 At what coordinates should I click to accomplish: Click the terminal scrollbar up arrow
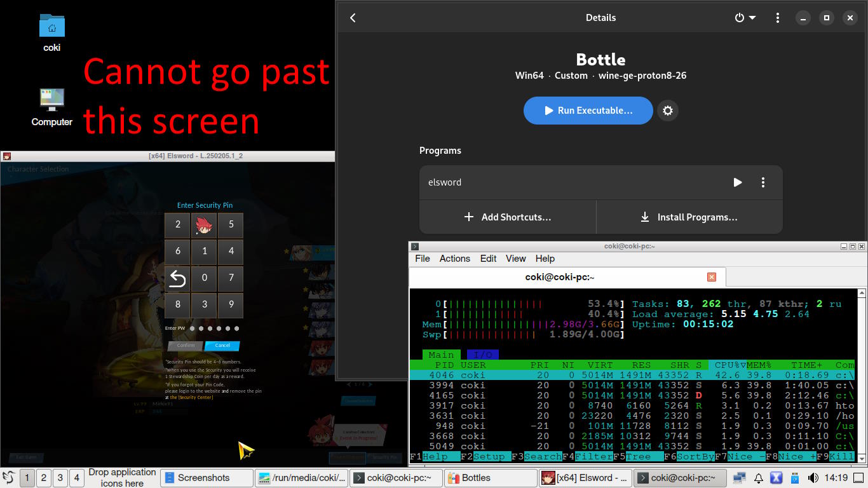[x=862, y=293]
